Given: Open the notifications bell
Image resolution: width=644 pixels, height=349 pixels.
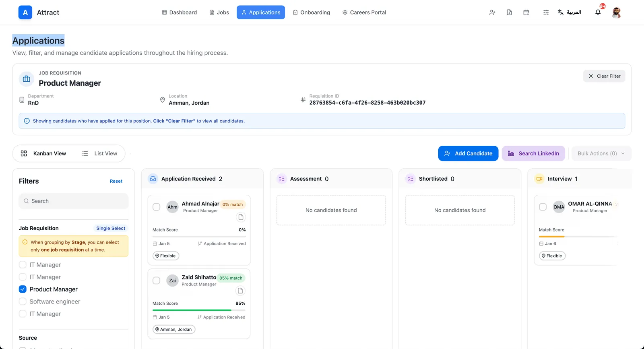Looking at the screenshot, I should click(x=598, y=12).
